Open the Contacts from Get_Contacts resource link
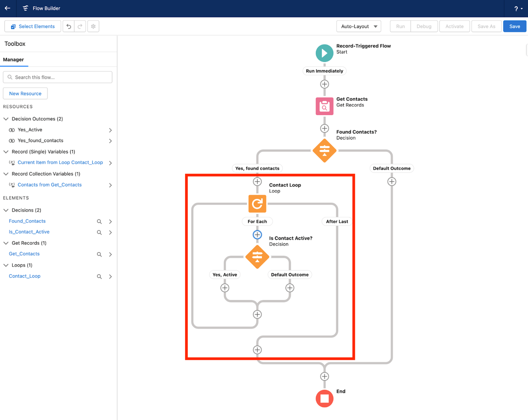The height and width of the screenshot is (420, 528). 49,184
